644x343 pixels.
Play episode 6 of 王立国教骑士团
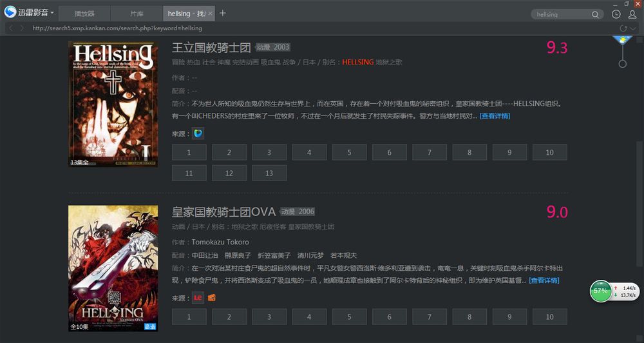390,152
